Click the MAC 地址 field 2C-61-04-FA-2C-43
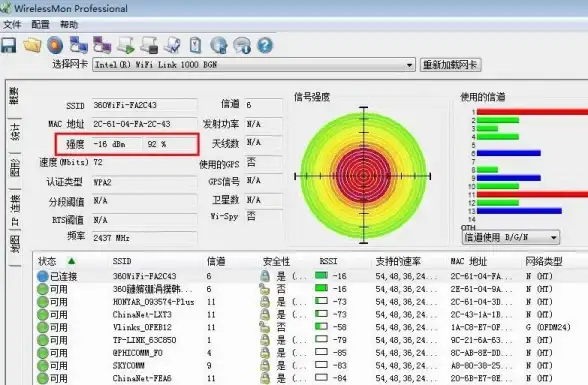 tap(144, 124)
